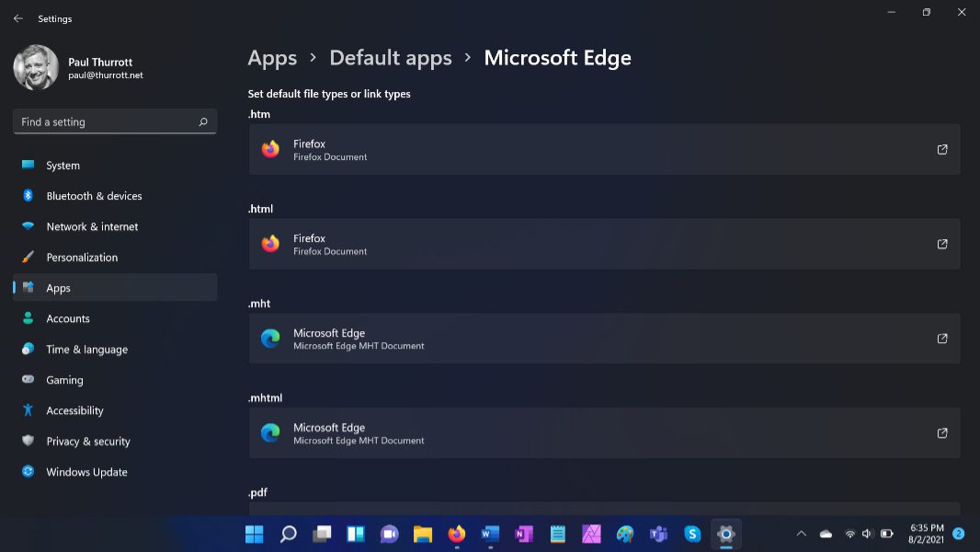The image size is (980, 552).
Task: Navigate to Default apps breadcrumb
Action: pyautogui.click(x=391, y=58)
